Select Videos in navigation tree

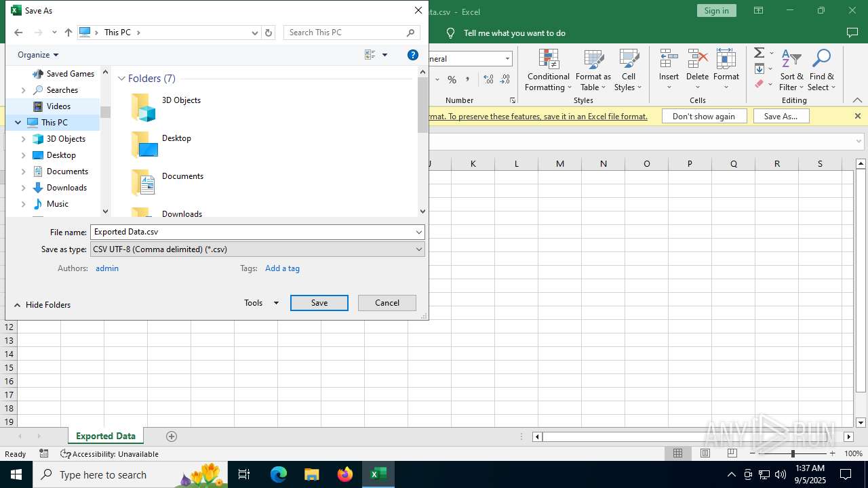(x=58, y=106)
